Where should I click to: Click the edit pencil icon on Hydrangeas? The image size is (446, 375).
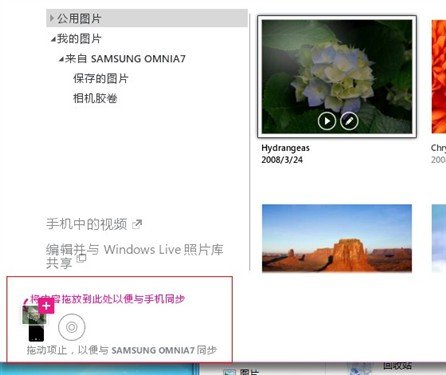pyautogui.click(x=349, y=121)
